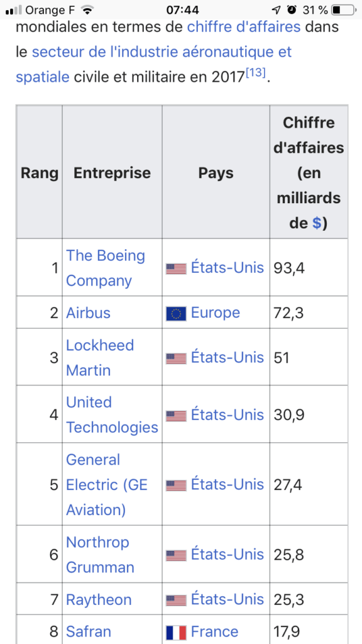Screen dimensions: 362x644
Task: Tap the Wi-Fi icon in status bar
Action: point(87,10)
